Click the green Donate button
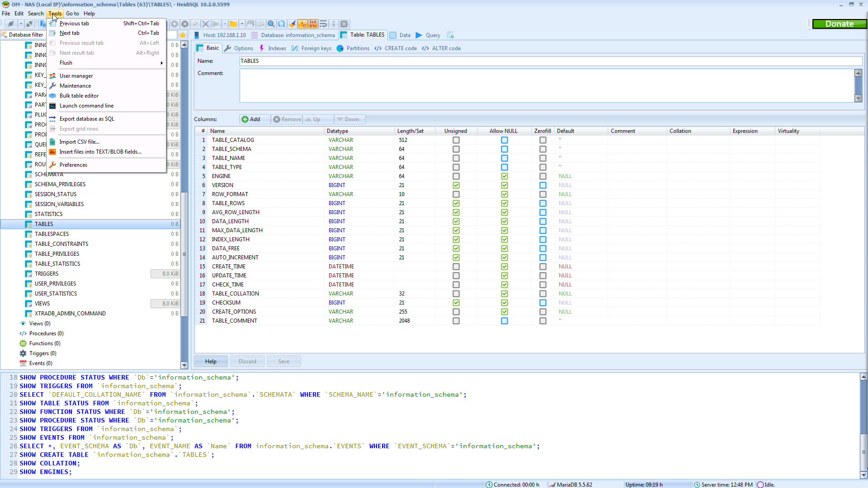 point(839,24)
